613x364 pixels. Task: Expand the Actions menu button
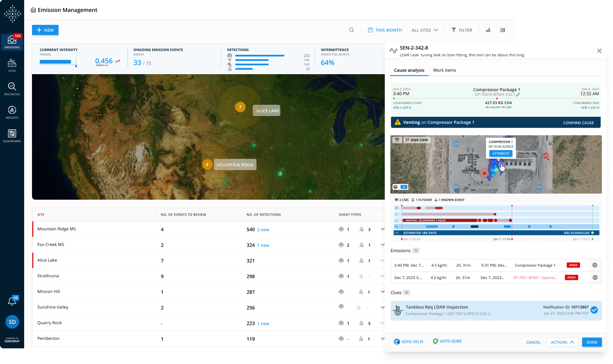click(x=562, y=342)
